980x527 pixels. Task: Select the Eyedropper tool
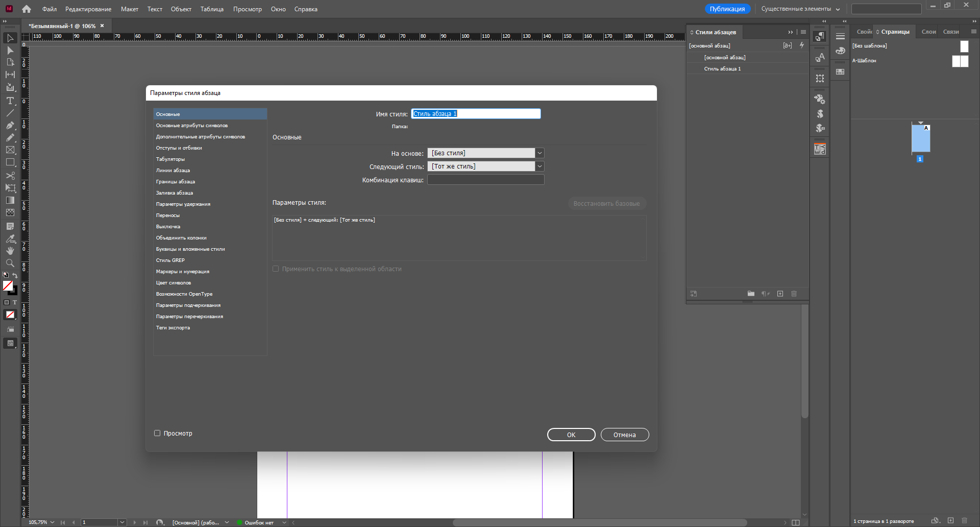click(x=10, y=238)
